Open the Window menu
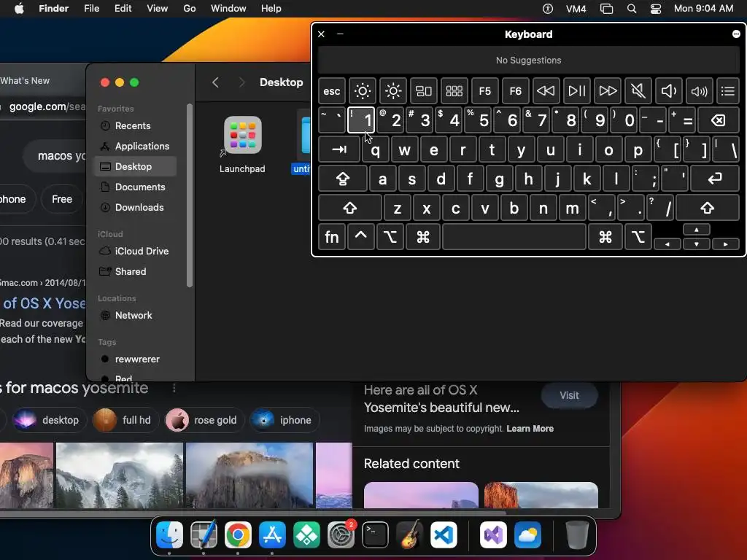Image resolution: width=747 pixels, height=560 pixels. tap(228, 9)
